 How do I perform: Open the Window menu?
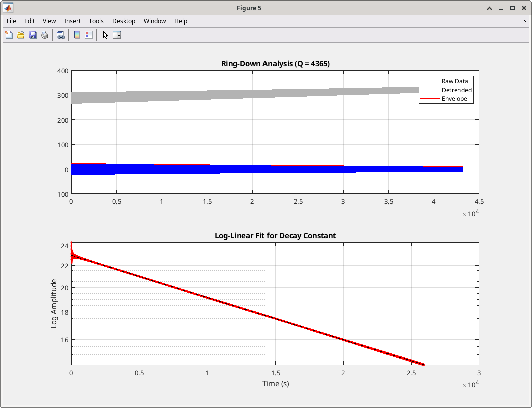coord(155,21)
